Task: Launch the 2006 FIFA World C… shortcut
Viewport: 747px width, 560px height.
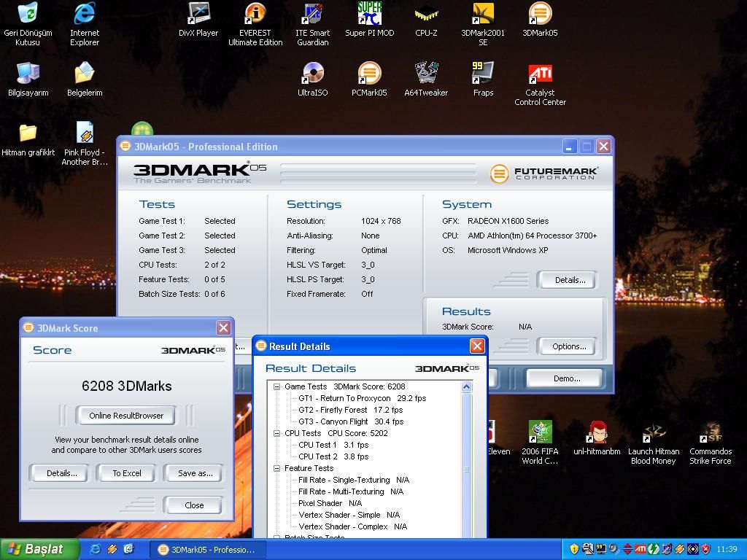Action: click(540, 443)
